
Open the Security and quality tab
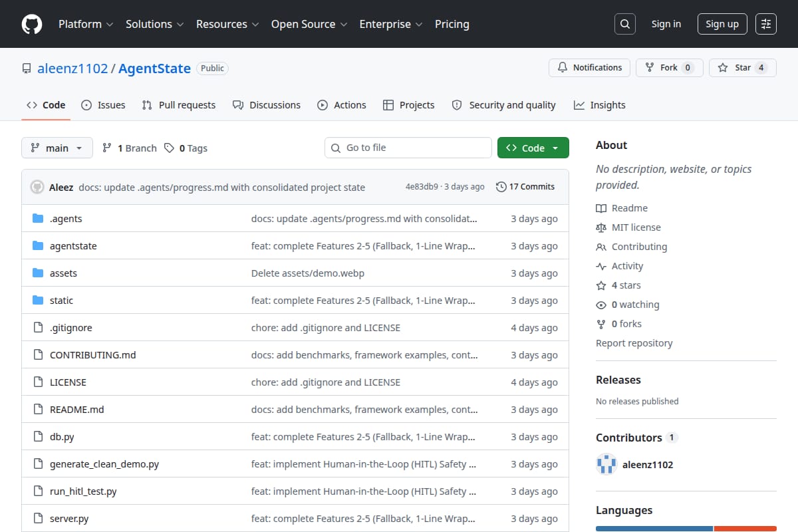tap(503, 105)
